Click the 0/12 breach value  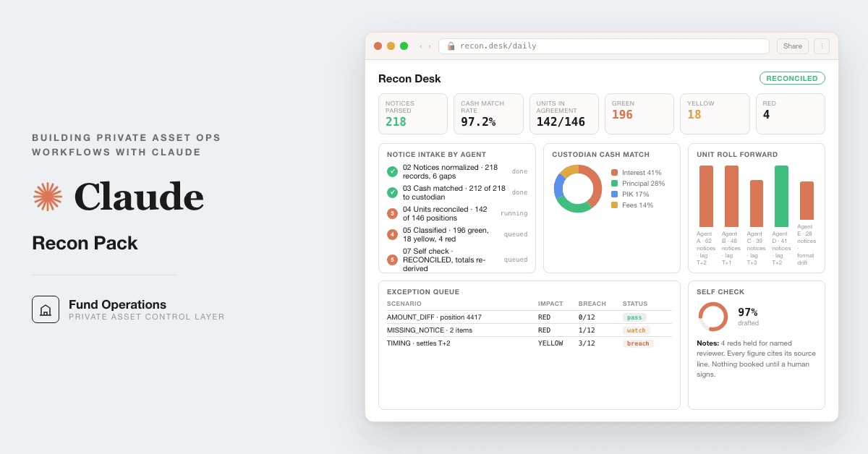[587, 317]
